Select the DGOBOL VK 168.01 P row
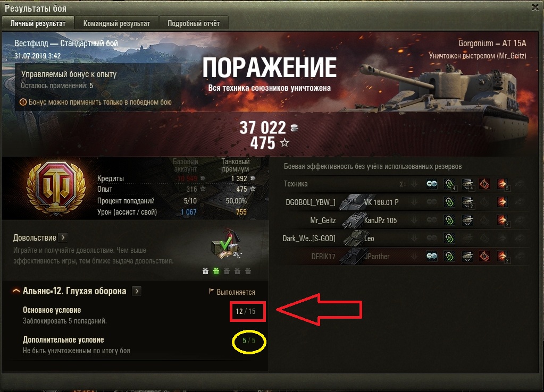The height and width of the screenshot is (392, 544). point(405,202)
